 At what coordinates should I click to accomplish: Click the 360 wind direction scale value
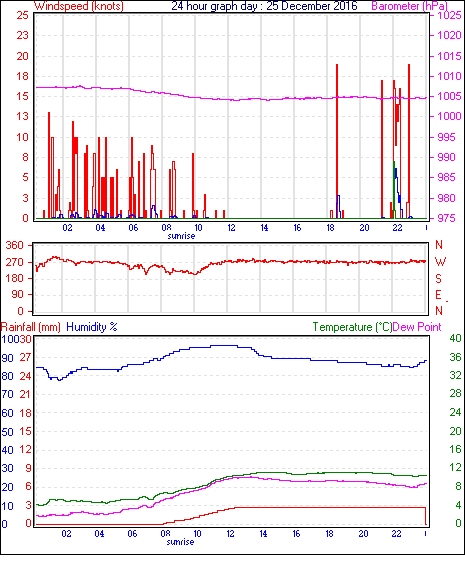pyautogui.click(x=15, y=246)
